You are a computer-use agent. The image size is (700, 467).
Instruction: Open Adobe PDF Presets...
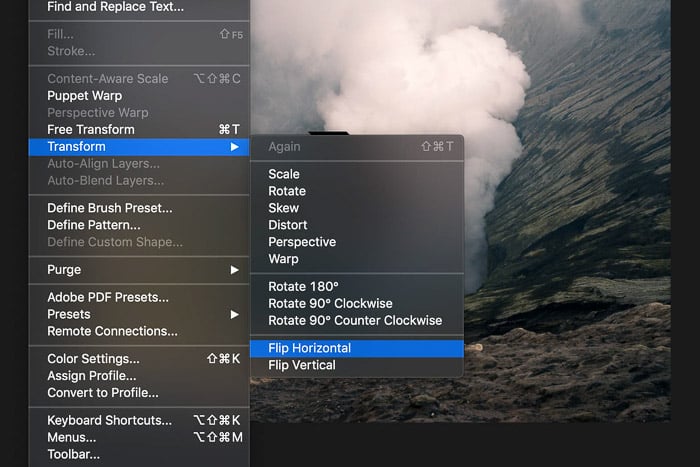pyautogui.click(x=139, y=298)
